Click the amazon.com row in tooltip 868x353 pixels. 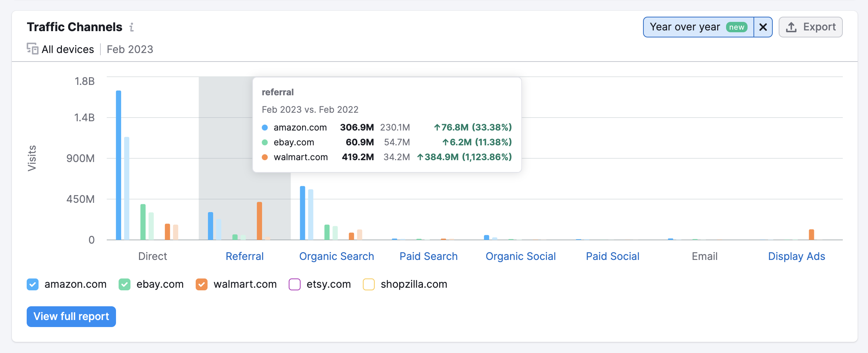coord(387,127)
